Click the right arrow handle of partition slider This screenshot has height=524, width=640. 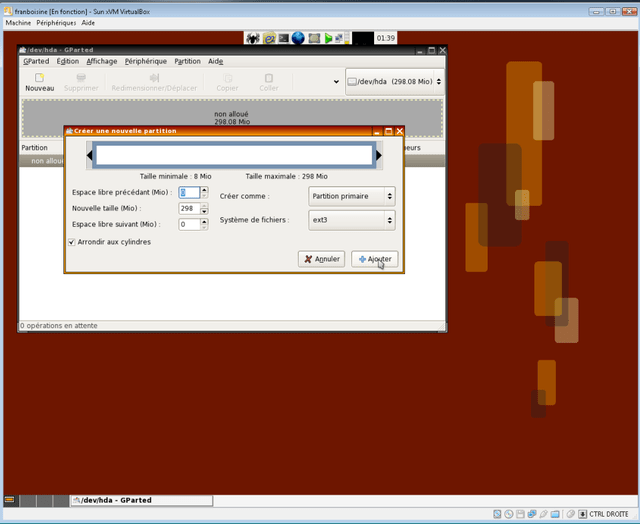coord(379,155)
